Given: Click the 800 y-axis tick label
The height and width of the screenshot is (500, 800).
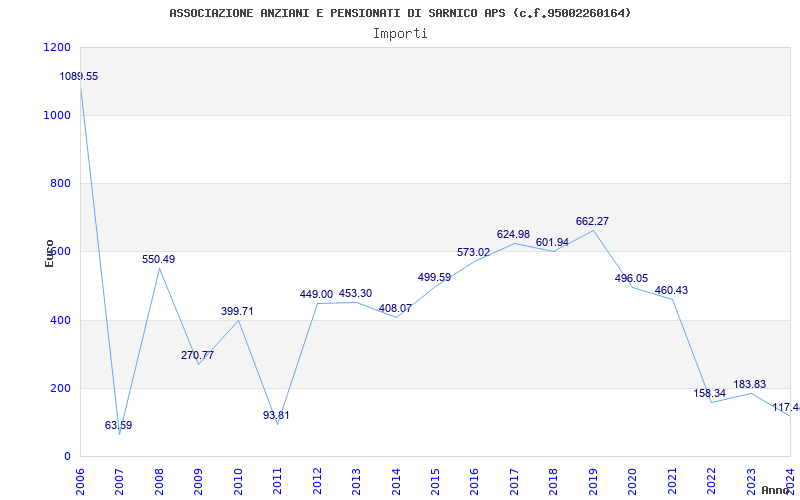Looking at the screenshot, I should tap(60, 183).
